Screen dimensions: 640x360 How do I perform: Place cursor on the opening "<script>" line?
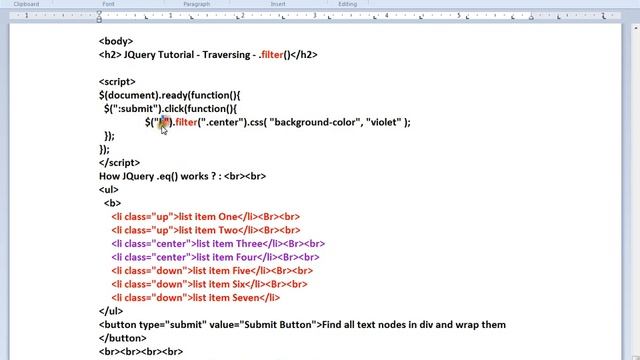(117, 82)
